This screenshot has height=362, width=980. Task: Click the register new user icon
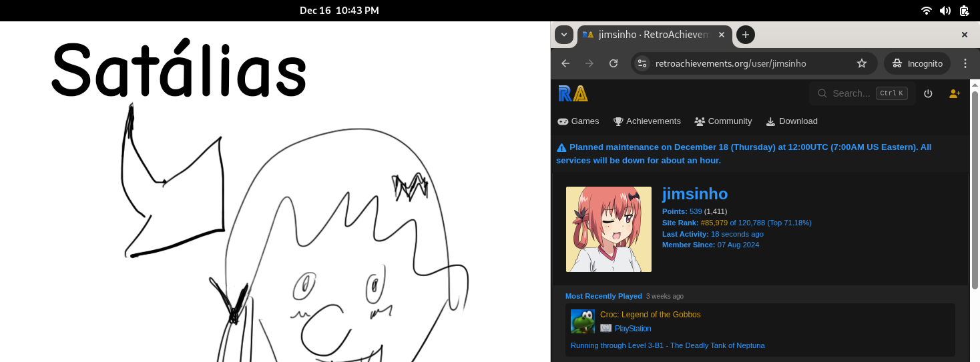click(955, 93)
